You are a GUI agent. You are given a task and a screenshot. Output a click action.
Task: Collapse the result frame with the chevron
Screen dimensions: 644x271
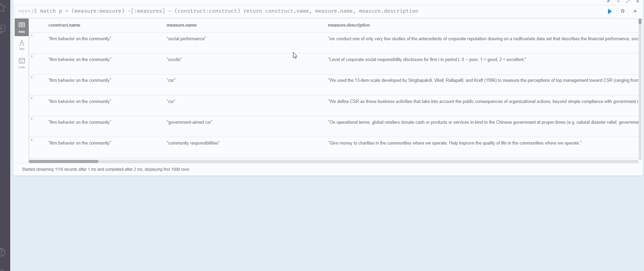pyautogui.click(x=618, y=1)
